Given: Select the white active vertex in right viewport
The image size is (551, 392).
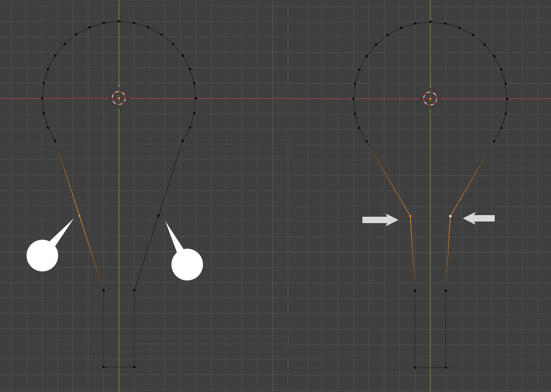Looking at the screenshot, I should [x=451, y=216].
